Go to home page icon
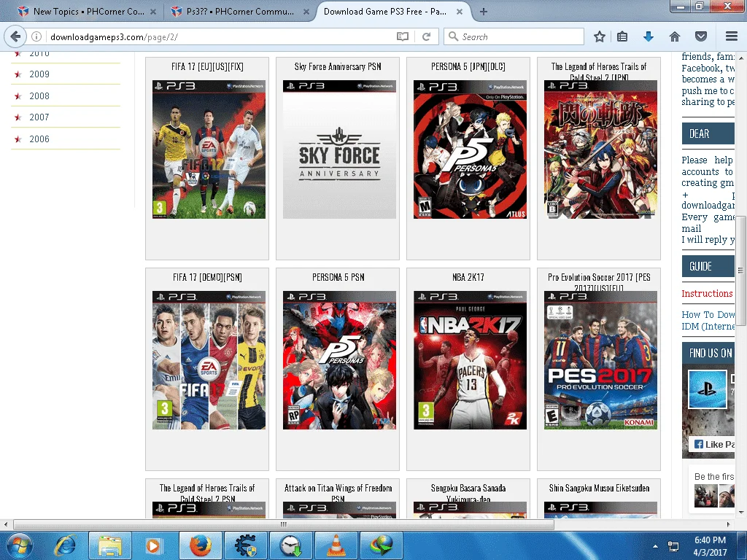747x560 pixels. (x=675, y=36)
